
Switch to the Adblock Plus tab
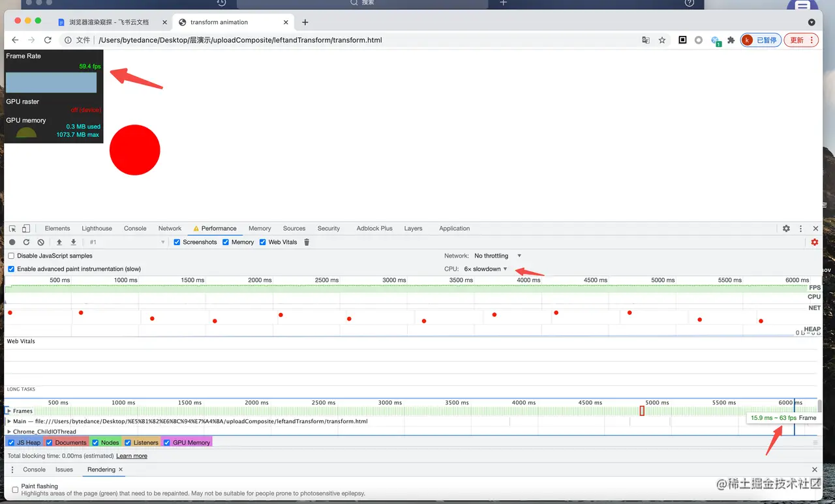(x=374, y=229)
